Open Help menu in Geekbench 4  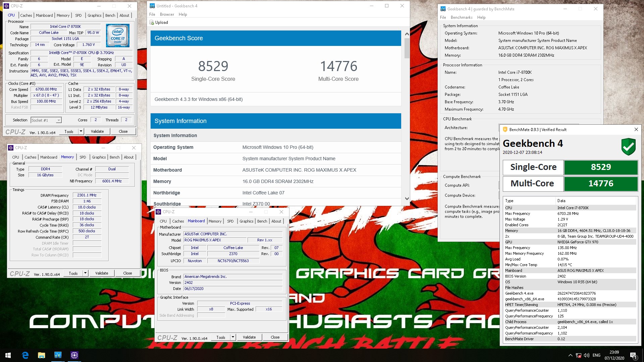tap(183, 14)
